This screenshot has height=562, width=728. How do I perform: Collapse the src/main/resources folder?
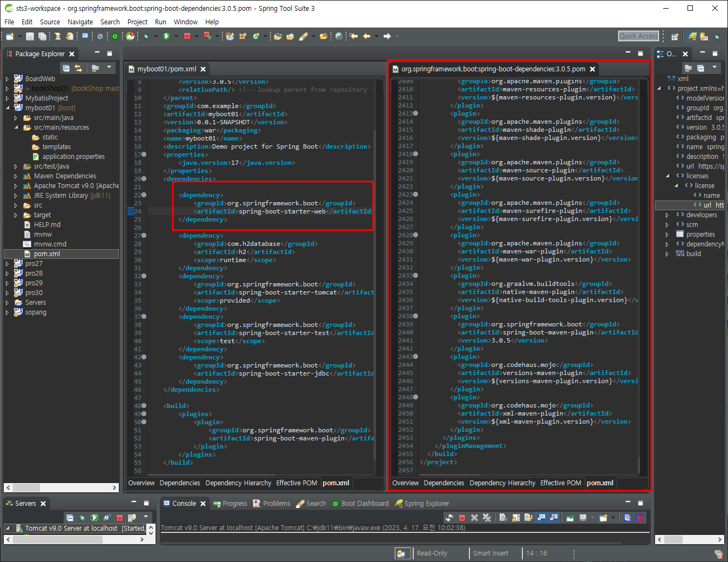(x=16, y=128)
